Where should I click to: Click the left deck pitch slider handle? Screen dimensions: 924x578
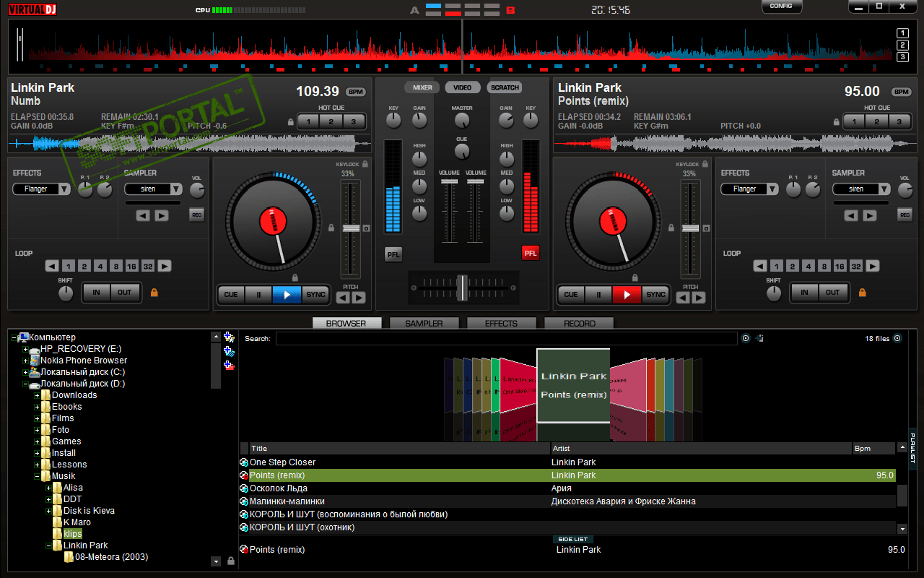(351, 228)
